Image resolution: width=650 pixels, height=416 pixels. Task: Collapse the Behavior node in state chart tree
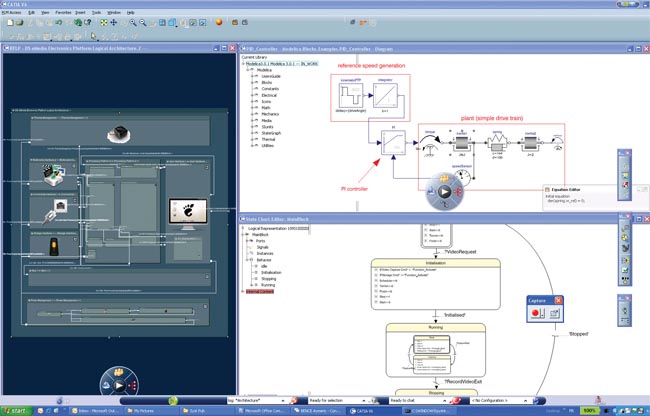pyautogui.click(x=247, y=260)
